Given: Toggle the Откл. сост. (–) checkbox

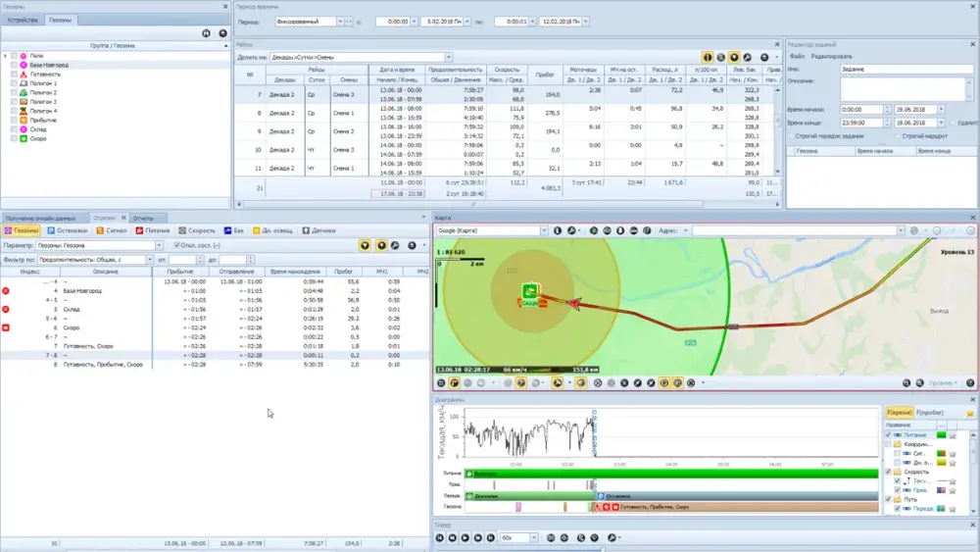Looking at the screenshot, I should 176,246.
